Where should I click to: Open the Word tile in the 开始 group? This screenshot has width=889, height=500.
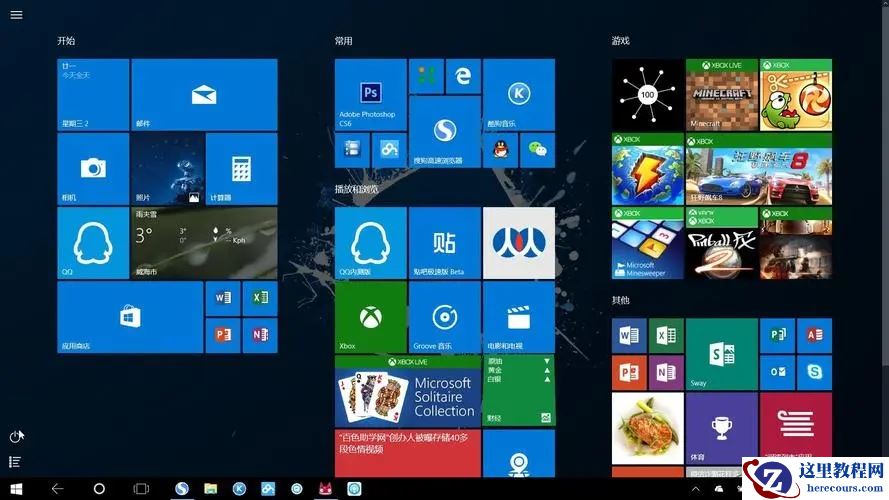coord(223,299)
